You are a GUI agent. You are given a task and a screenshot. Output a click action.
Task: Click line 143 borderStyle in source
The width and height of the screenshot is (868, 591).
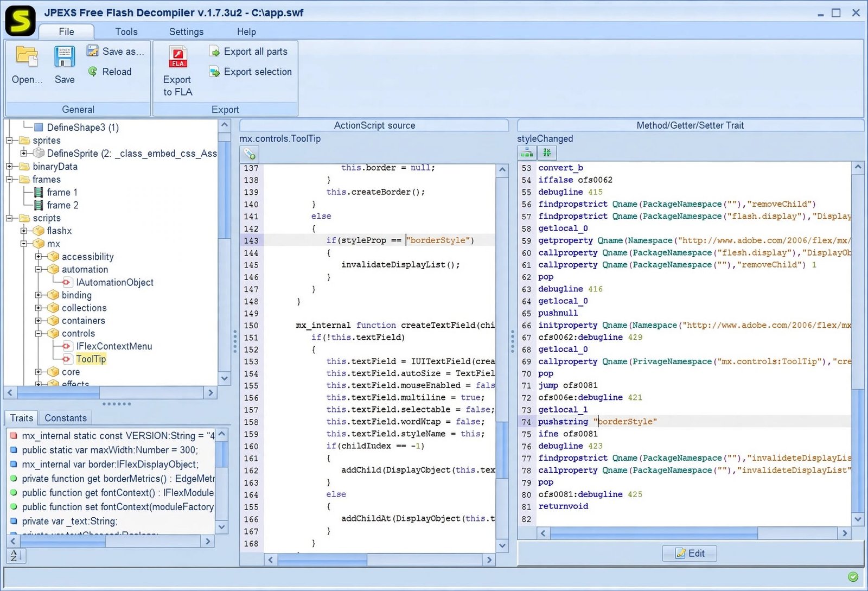pos(440,240)
